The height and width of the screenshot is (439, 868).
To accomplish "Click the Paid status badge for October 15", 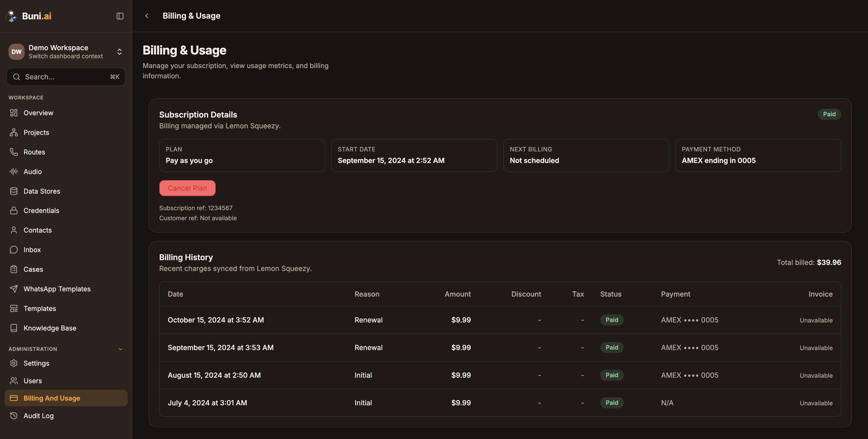I will 612,320.
